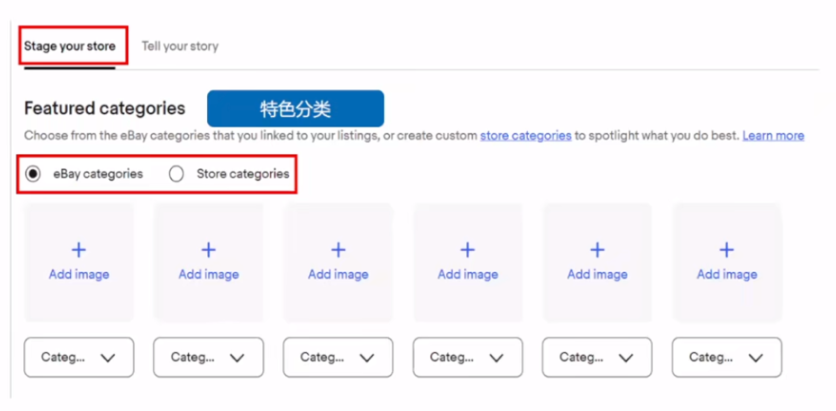Image resolution: width=836 pixels, height=411 pixels.
Task: Click the plus icon in the sixth image slot
Action: tap(727, 249)
